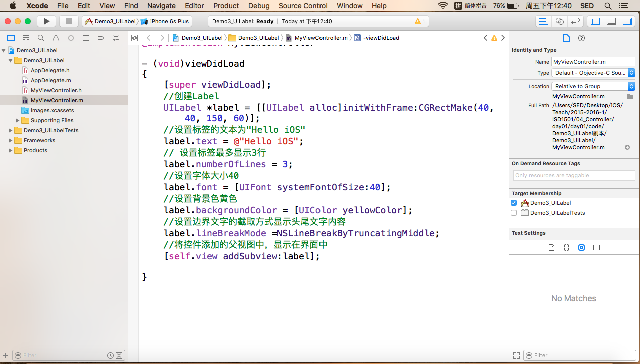This screenshot has width=640, height=364.
Task: Select the Demo3_UILabel scheme
Action: (x=110, y=21)
